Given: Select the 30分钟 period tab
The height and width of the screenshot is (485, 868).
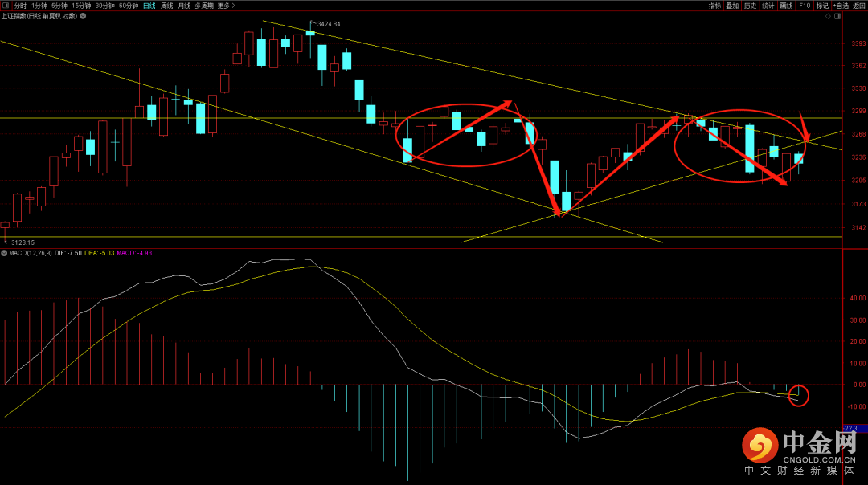Looking at the screenshot, I should coord(104,6).
